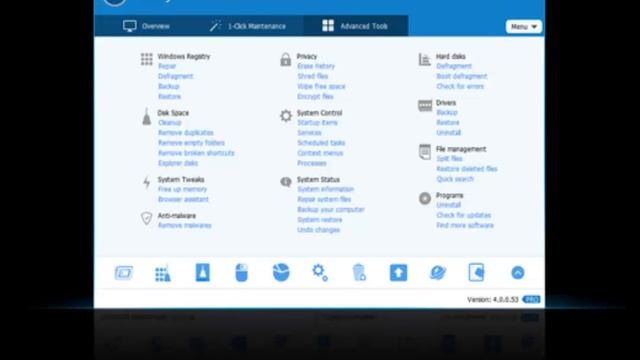Viewport: 640px width, 360px height.
Task: Open the disk cleaner broom square icon
Action: (202, 273)
